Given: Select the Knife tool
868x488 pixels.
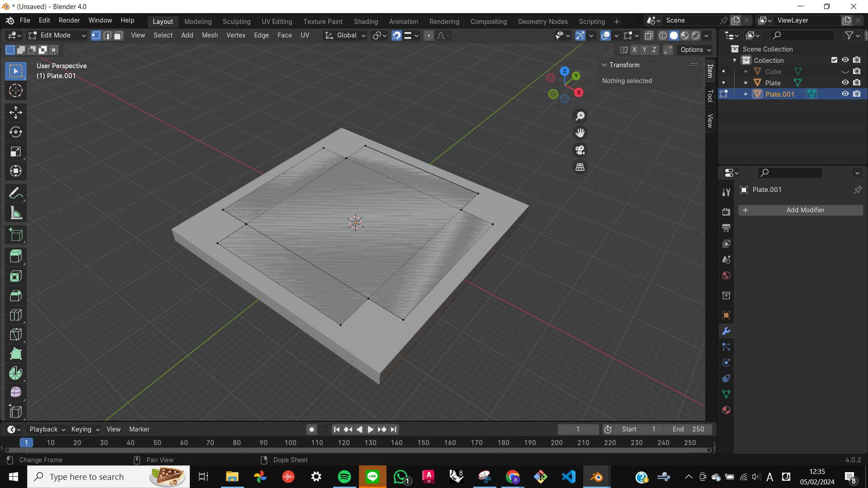Looking at the screenshot, I should pos(16,334).
